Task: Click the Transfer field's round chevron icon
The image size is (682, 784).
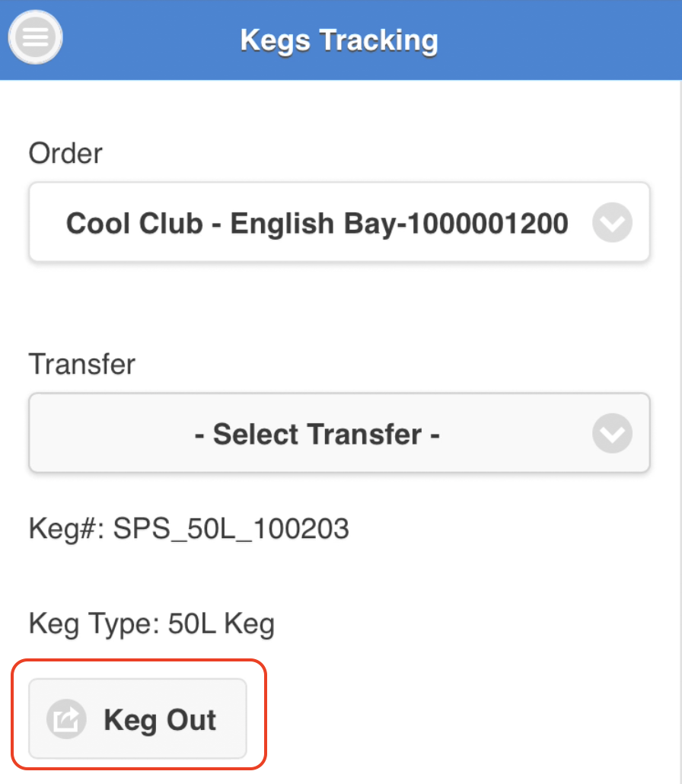Action: coord(612,434)
